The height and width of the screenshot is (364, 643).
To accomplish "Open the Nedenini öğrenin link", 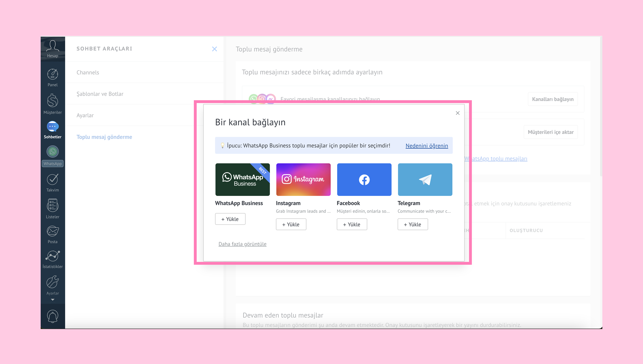I will point(426,146).
